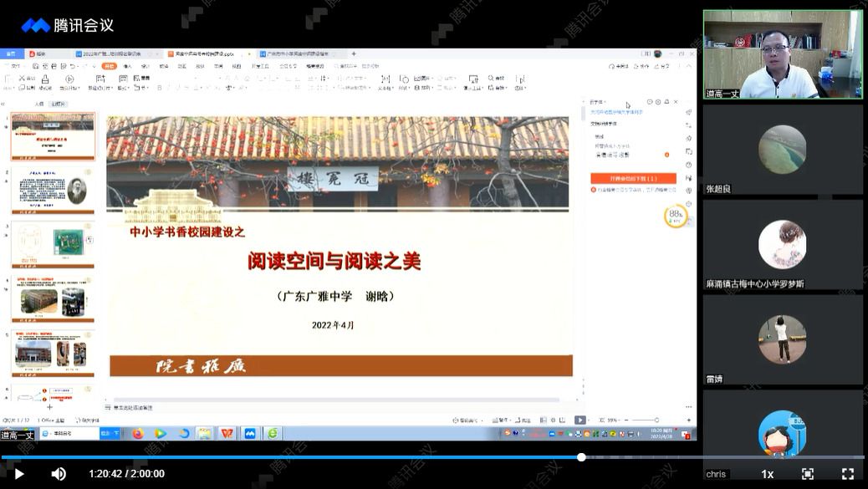Click date text 2022年4月

coord(333,325)
